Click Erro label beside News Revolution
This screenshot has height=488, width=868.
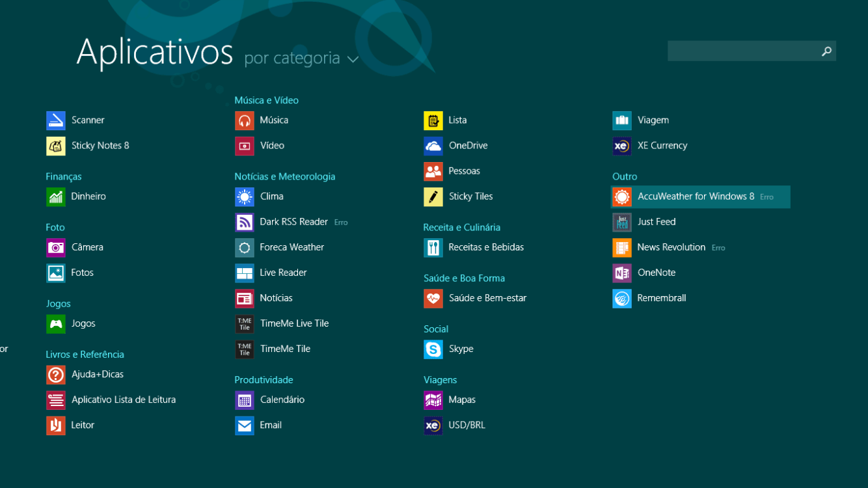click(718, 248)
